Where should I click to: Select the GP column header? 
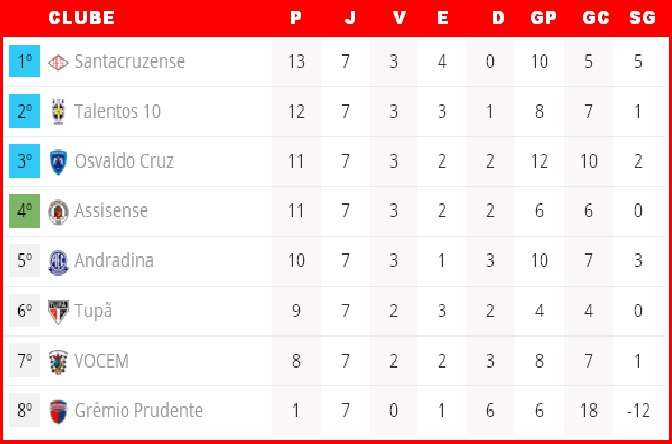click(543, 18)
